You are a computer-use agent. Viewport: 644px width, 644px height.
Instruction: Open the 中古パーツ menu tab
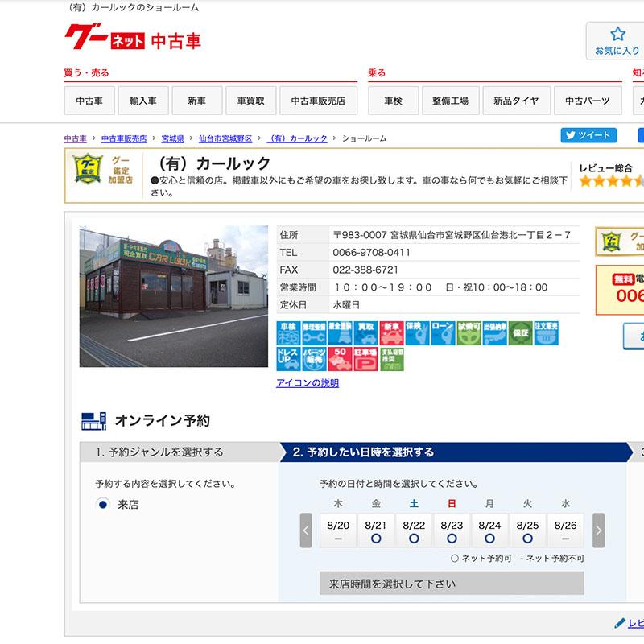(588, 101)
